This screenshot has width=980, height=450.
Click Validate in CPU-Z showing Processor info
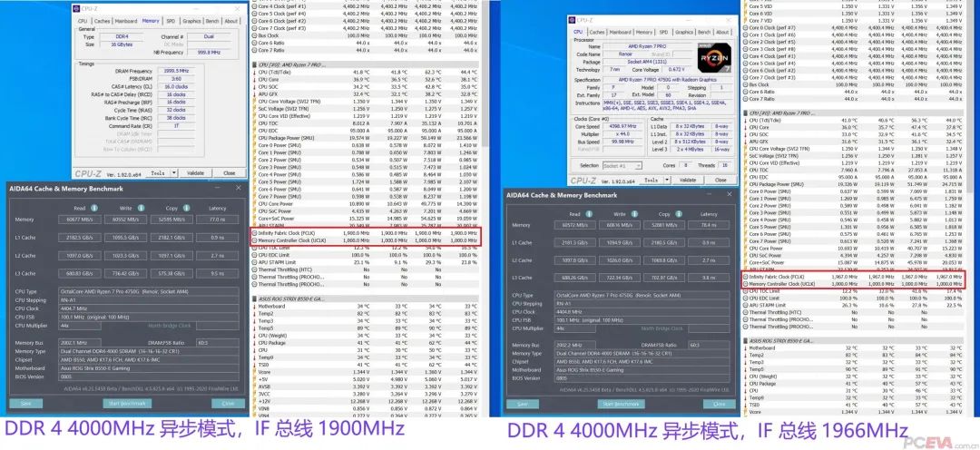[x=687, y=180]
